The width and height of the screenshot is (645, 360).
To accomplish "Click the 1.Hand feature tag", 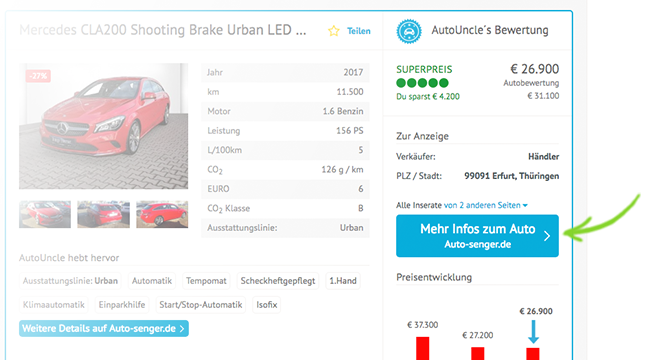I will pyautogui.click(x=343, y=281).
